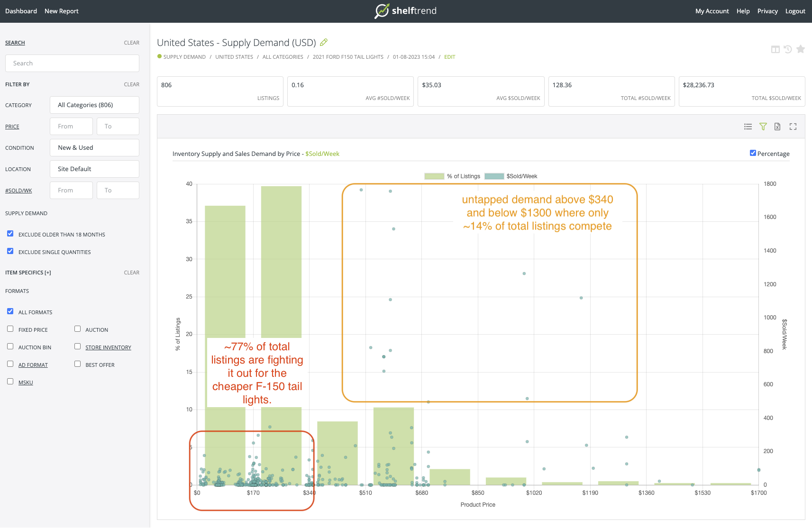Show the list view icon
Screen dimensions: 812x528
pos(748,127)
